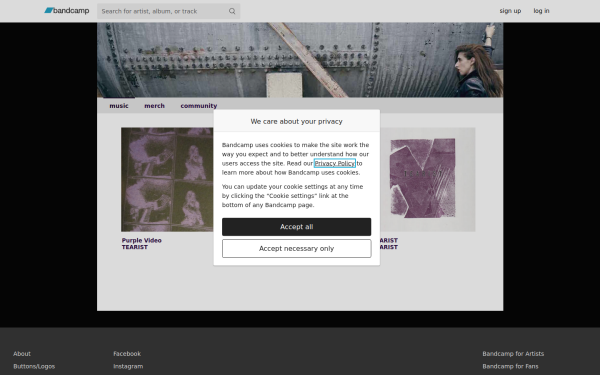Viewport: 600px width, 375px height.
Task: Visit the Instagram footer link
Action: (128, 366)
